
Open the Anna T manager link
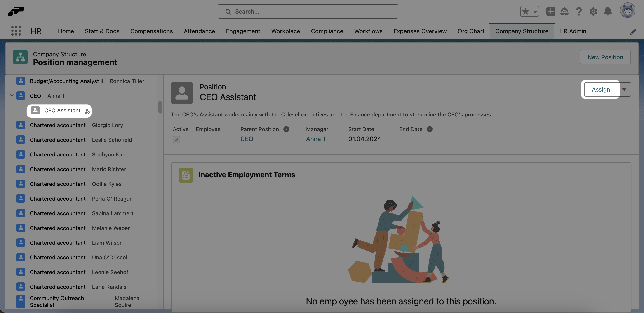coord(316,139)
